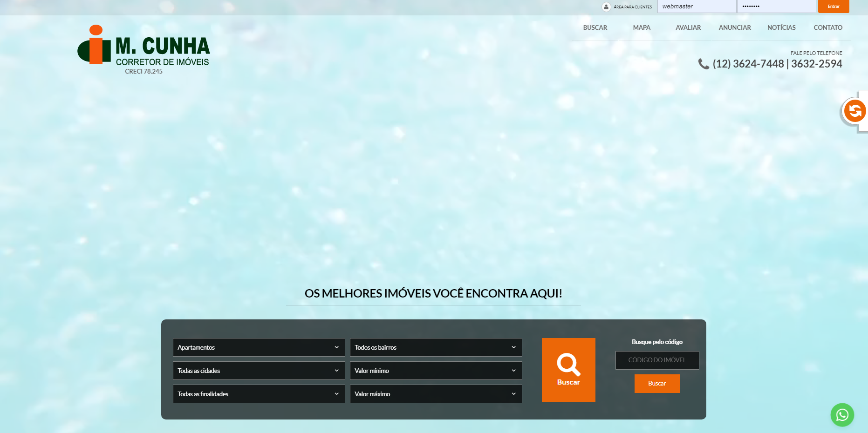Open the Todas as cidades dropdown
This screenshot has height=433, width=868.
click(x=259, y=371)
